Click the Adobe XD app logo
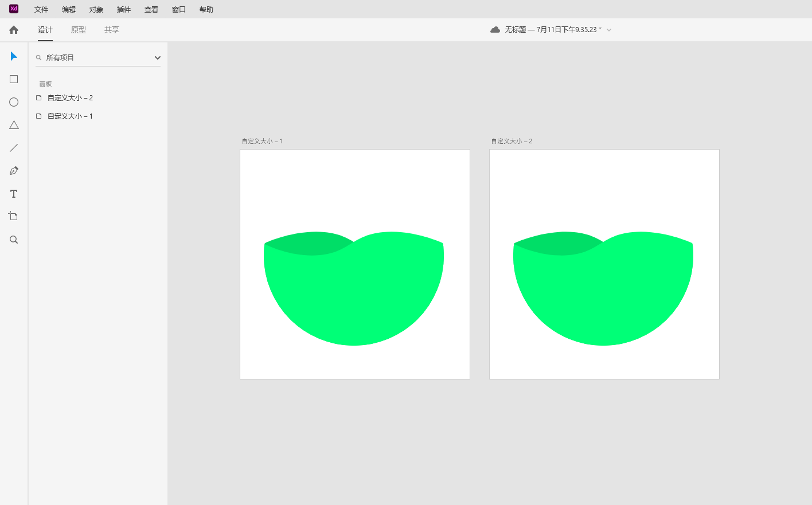 [14, 9]
